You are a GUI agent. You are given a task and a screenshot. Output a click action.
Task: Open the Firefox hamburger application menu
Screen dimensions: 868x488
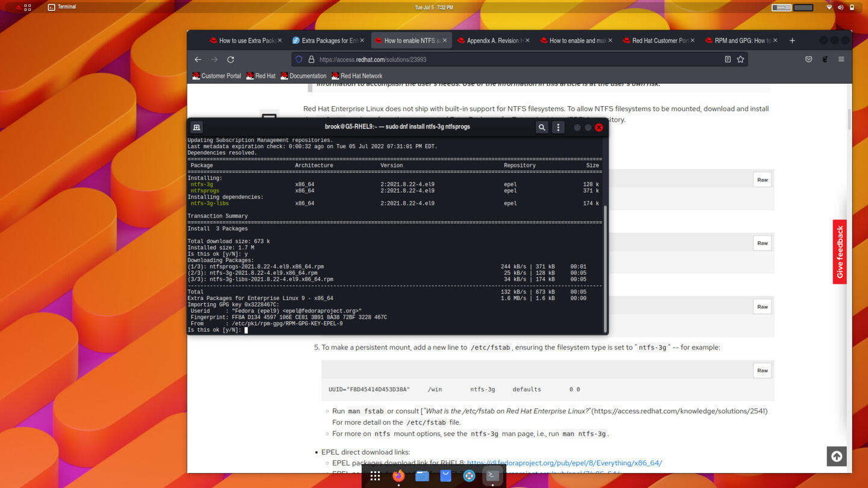coord(841,60)
